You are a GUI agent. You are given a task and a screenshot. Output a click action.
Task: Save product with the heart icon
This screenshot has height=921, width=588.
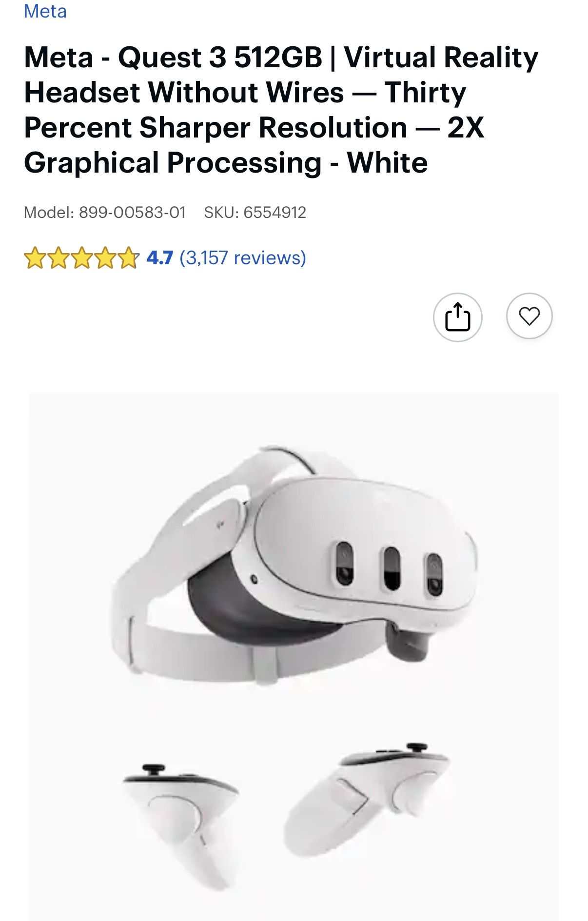point(529,316)
